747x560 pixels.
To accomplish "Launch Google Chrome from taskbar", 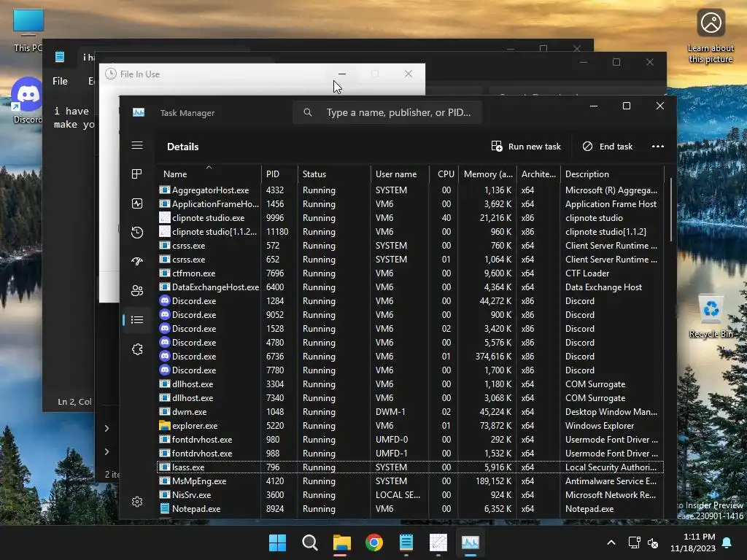I will [374, 542].
